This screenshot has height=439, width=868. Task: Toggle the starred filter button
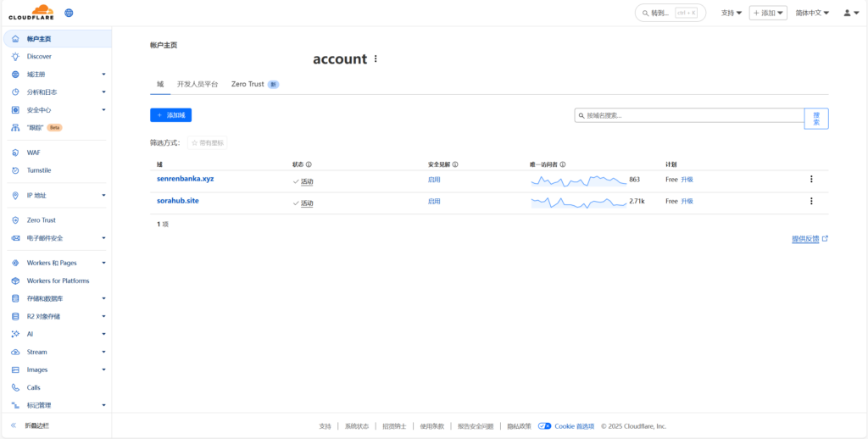pyautogui.click(x=208, y=143)
